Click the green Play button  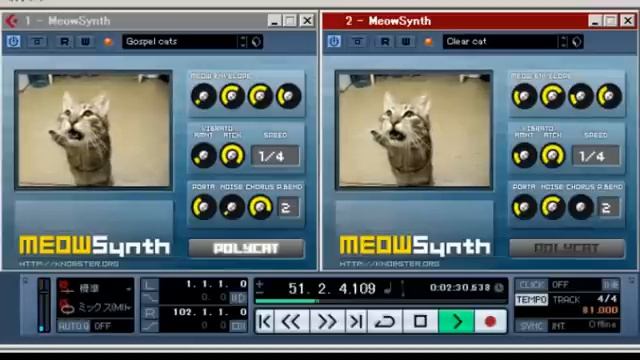[456, 322]
